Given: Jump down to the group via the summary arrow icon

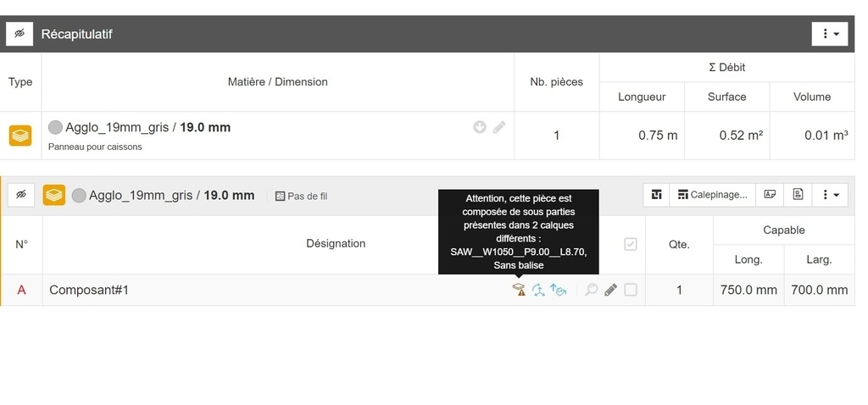Looking at the screenshot, I should 480,127.
